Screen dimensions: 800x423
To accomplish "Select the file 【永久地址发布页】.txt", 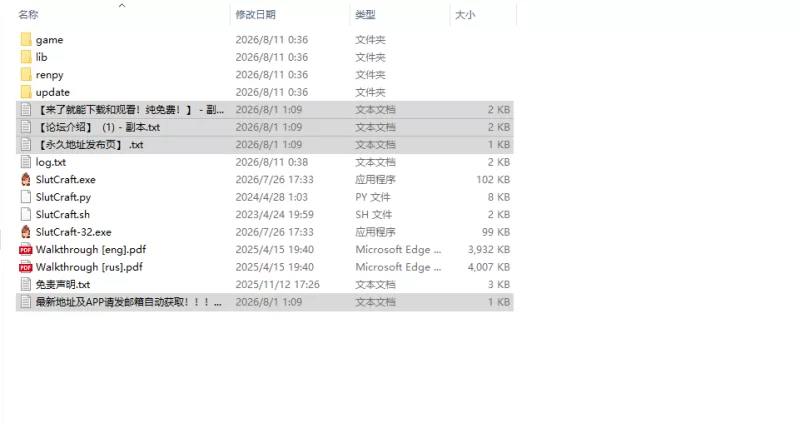I will [90, 145].
